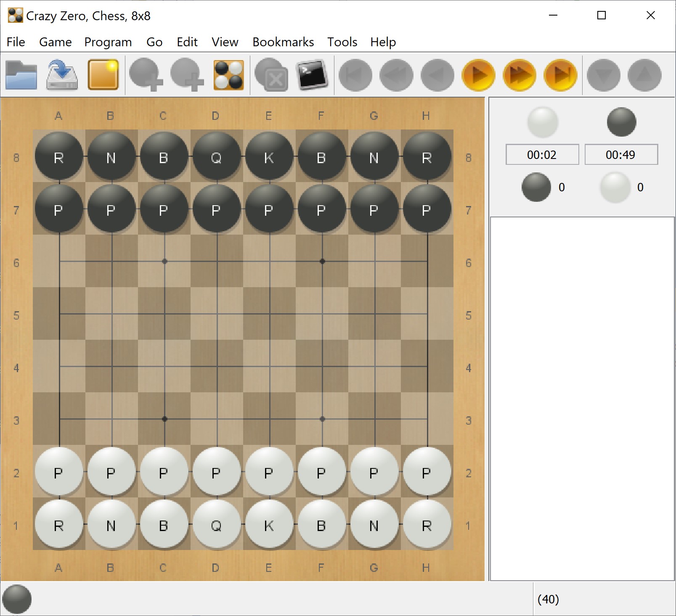Viewport: 676px width, 616px height.
Task: Go to end of game orange button
Action: tap(560, 75)
